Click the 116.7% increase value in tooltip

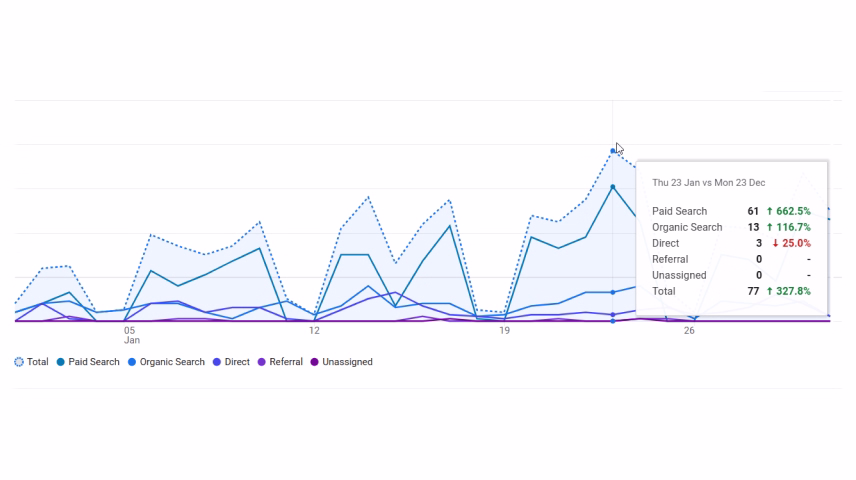point(788,227)
